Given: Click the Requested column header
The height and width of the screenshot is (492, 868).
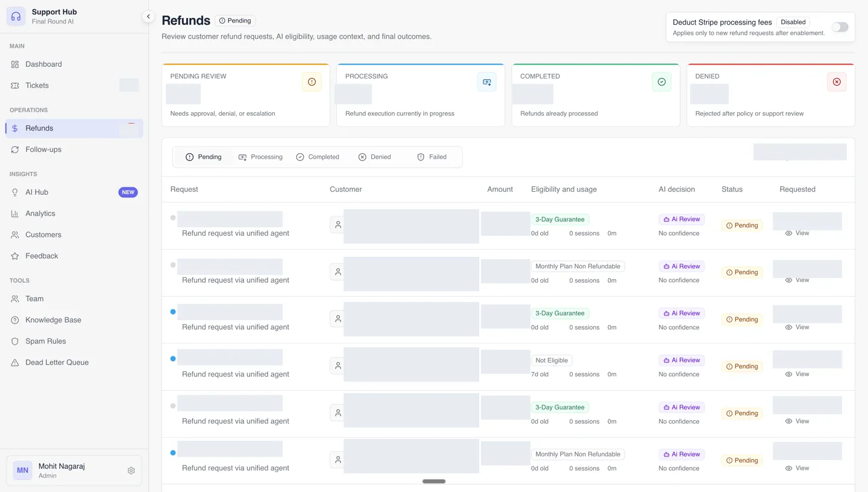Looking at the screenshot, I should click(797, 189).
